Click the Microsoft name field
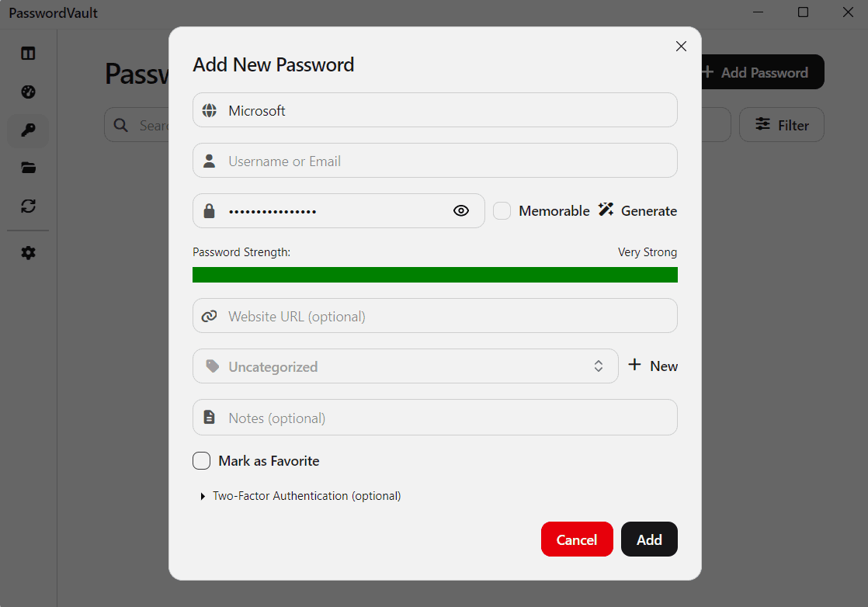 tap(435, 110)
